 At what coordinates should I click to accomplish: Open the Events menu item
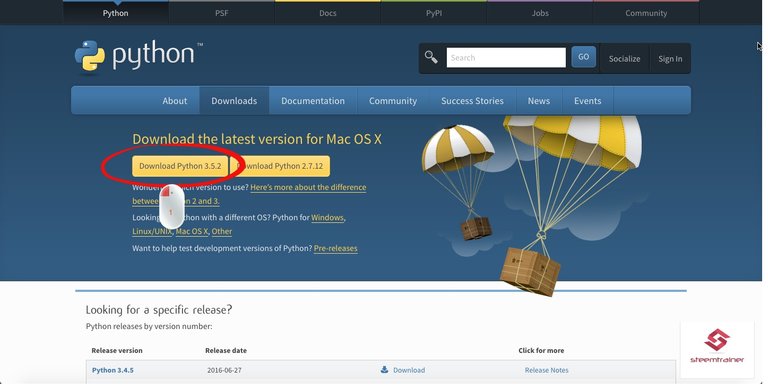tap(588, 101)
